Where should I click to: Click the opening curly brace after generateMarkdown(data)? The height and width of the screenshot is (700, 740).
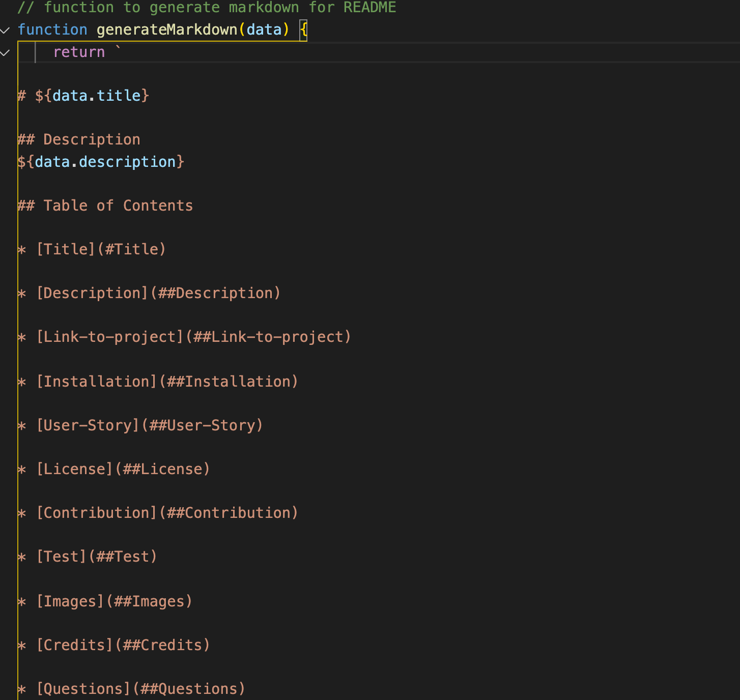pyautogui.click(x=303, y=30)
